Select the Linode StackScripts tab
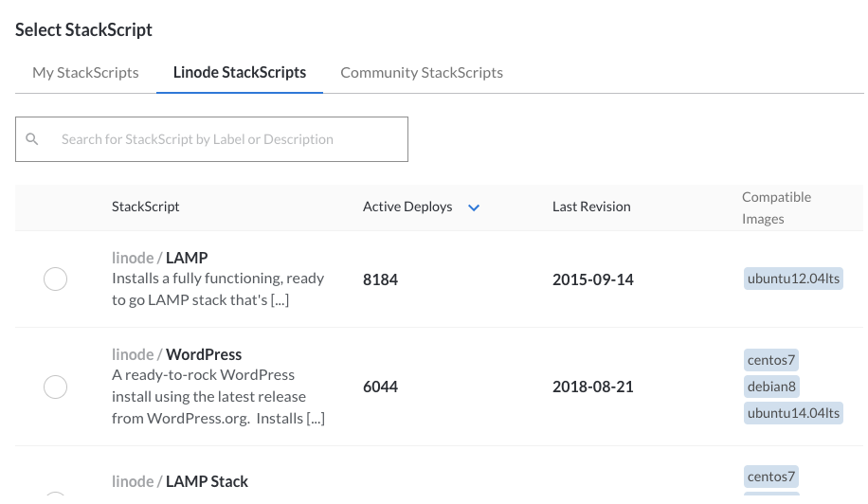This screenshot has height=504, width=868. click(240, 72)
